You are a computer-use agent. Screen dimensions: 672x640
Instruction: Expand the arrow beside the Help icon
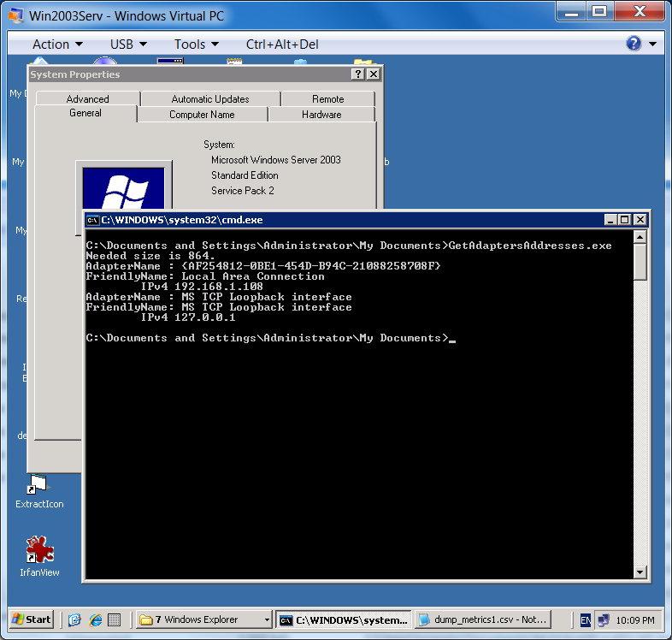click(652, 44)
